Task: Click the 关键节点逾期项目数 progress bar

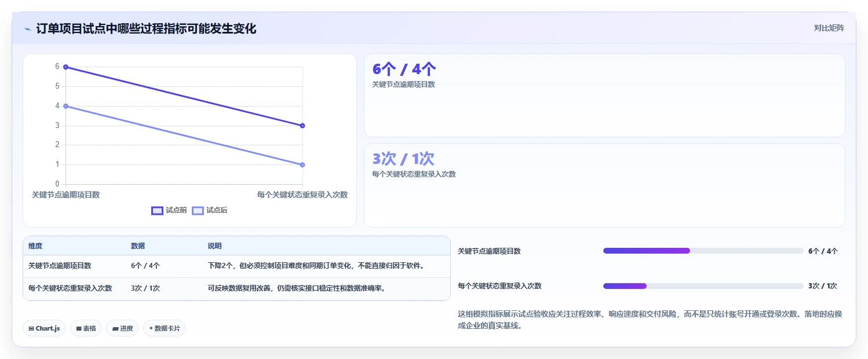Action: 703,251
